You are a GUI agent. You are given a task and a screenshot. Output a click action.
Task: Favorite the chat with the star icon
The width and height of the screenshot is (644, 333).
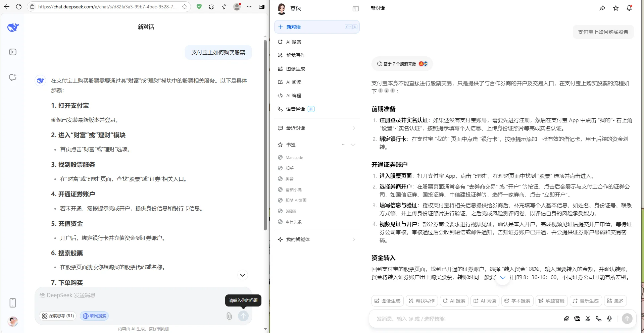pos(616,8)
